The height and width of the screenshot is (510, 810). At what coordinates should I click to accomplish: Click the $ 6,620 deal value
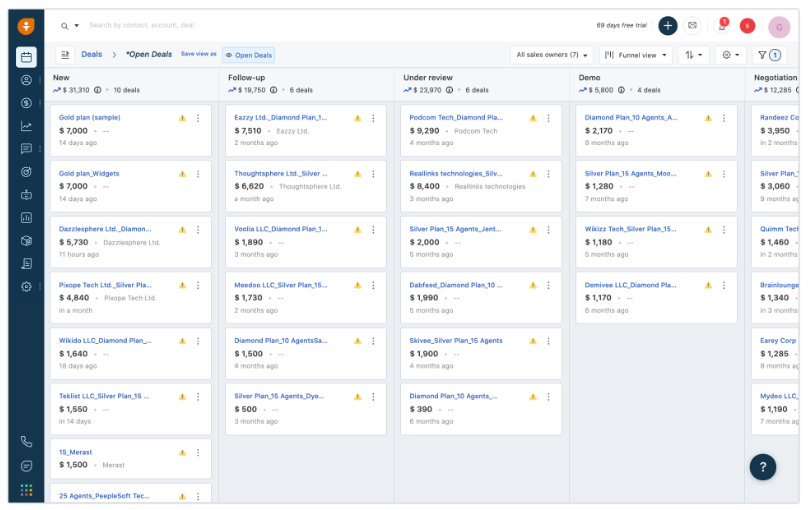click(x=249, y=187)
